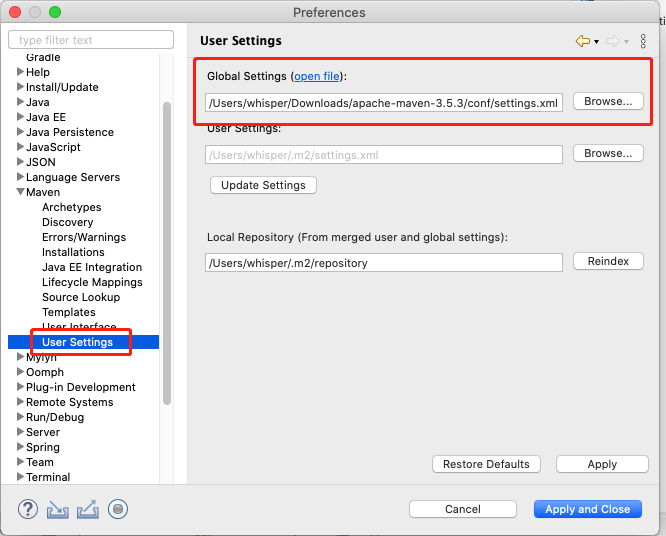Click the green zoom window button
The width and height of the screenshot is (666, 536).
coord(55,12)
